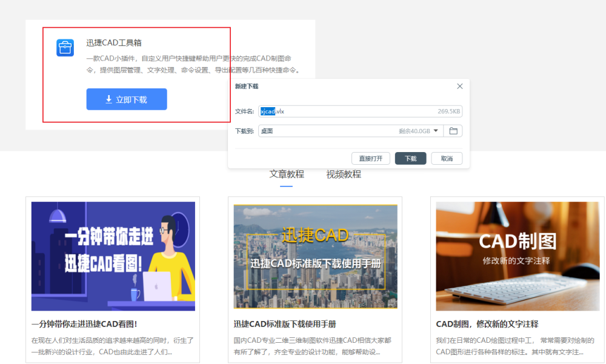Click the 迅捷CAD工具箱 toolbox icon

(x=65, y=48)
